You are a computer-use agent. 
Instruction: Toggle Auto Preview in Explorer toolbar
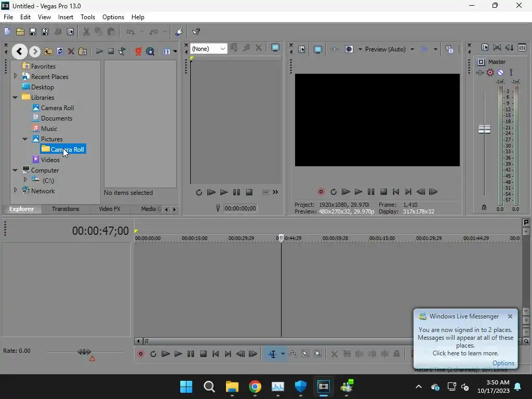(x=122, y=51)
